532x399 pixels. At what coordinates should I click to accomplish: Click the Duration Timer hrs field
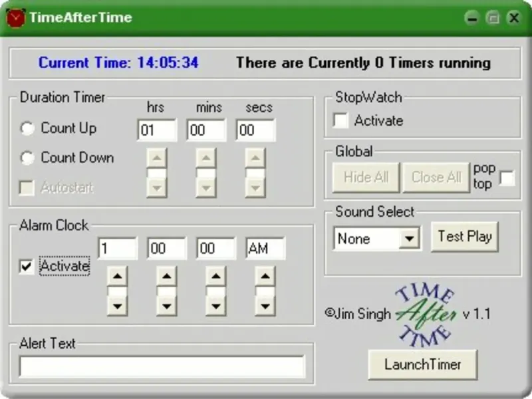[157, 130]
